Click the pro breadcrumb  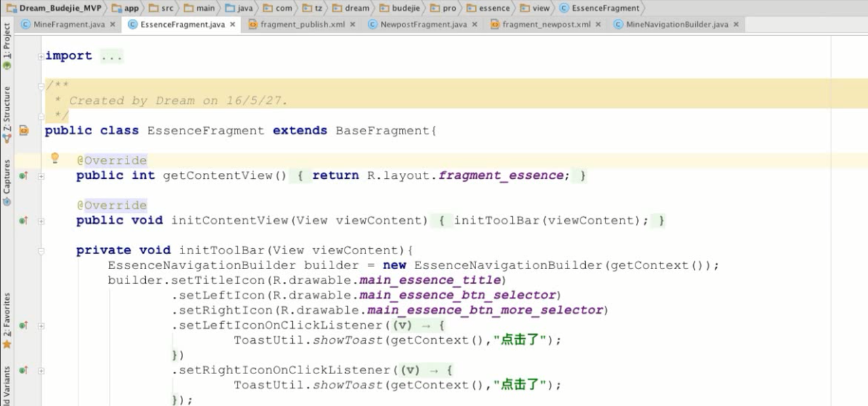443,8
